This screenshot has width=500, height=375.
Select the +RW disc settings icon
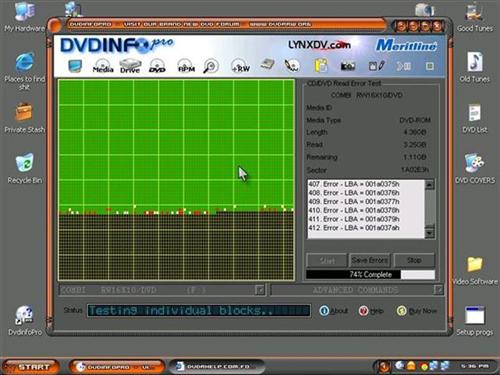pos(240,66)
